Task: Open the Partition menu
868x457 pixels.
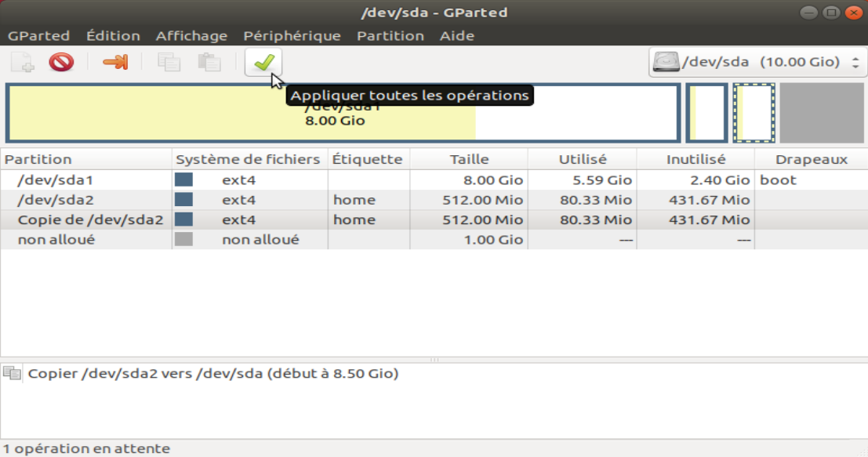Action: [390, 35]
